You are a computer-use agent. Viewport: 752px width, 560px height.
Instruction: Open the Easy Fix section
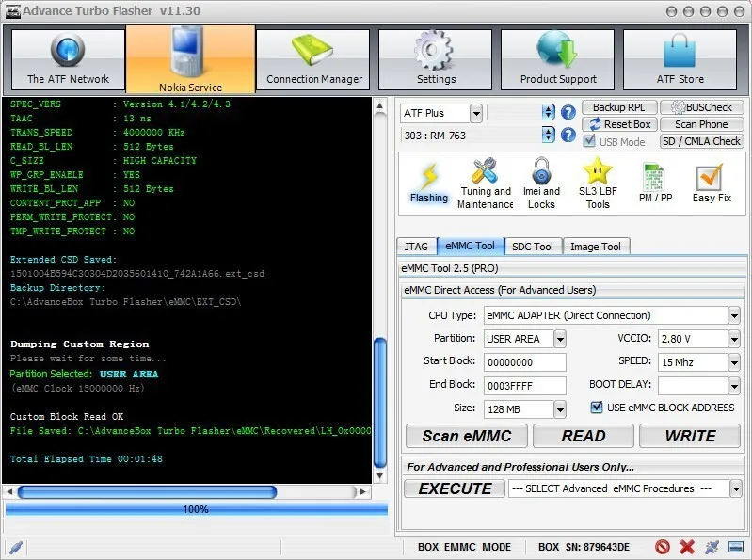pos(712,184)
